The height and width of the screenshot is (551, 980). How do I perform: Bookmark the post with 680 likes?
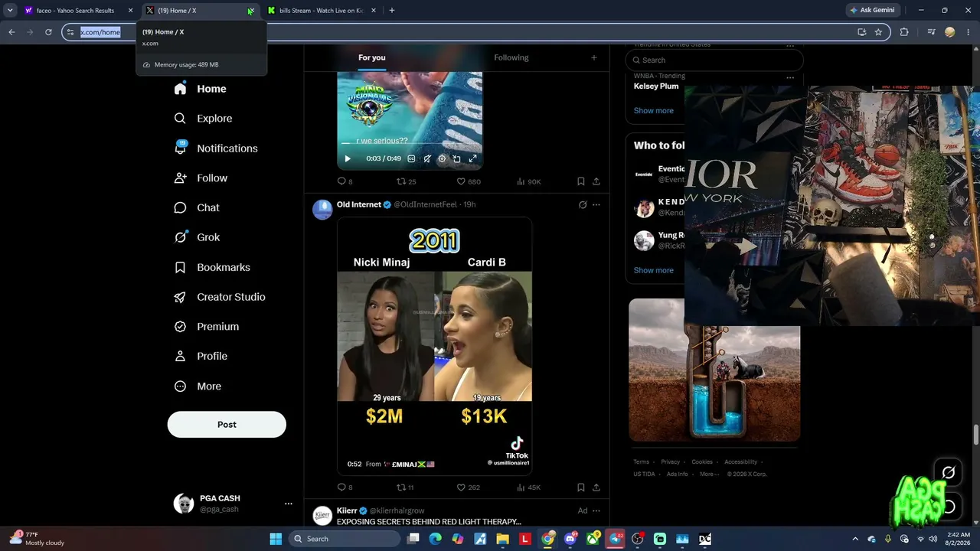point(580,181)
